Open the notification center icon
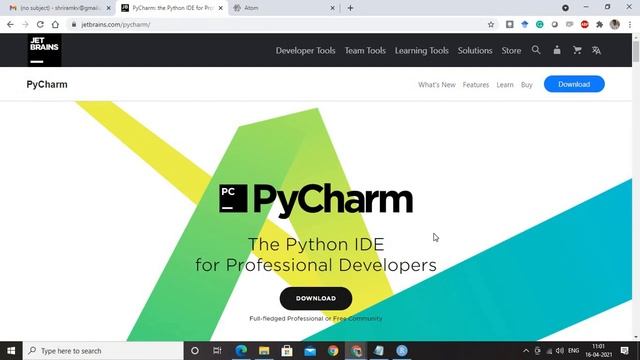Screen dimensions: 640x360 click(x=624, y=351)
